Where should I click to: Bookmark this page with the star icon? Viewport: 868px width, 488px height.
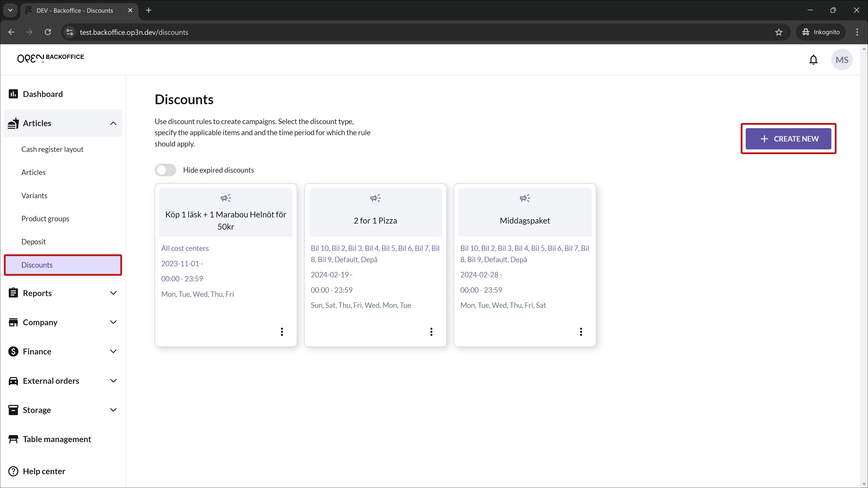(779, 32)
